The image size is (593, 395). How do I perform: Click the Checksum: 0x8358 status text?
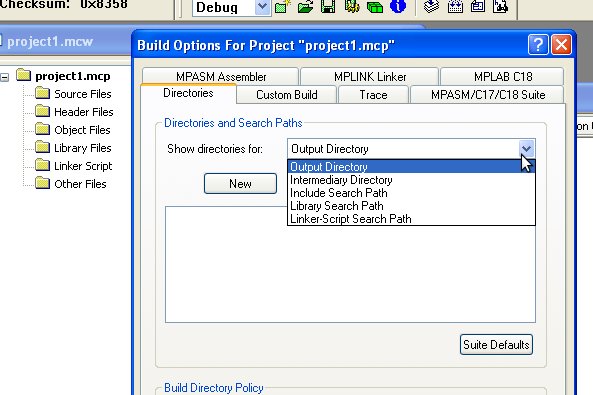64,4
